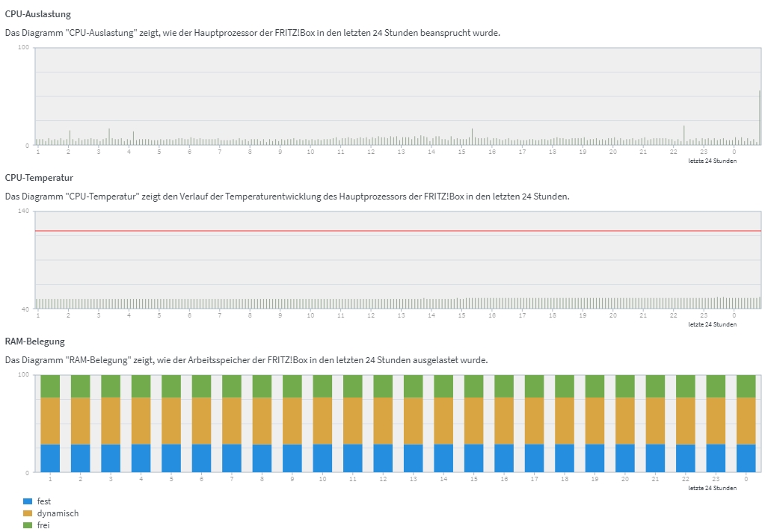Select the 'dynamisch' legend label
This screenshot has height=532, width=765.
(58, 513)
